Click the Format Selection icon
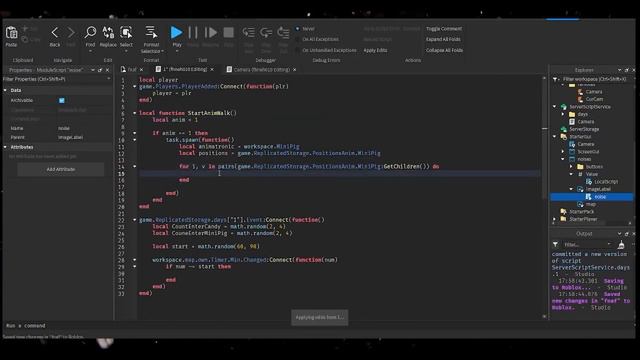The height and width of the screenshot is (360, 640). tap(151, 32)
